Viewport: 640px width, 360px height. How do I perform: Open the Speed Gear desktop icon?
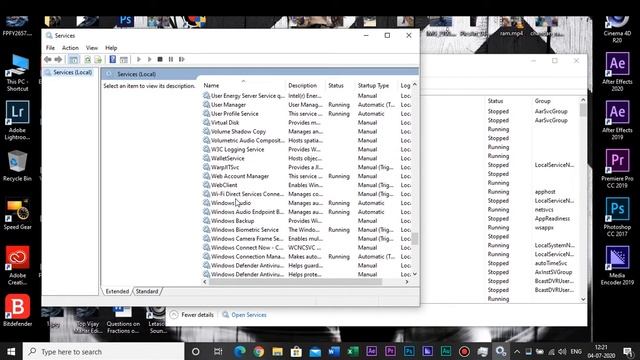[17, 214]
